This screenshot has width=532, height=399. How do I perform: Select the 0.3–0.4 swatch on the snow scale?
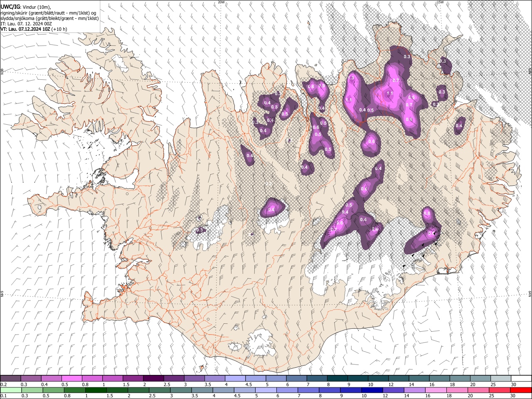pos(31,379)
